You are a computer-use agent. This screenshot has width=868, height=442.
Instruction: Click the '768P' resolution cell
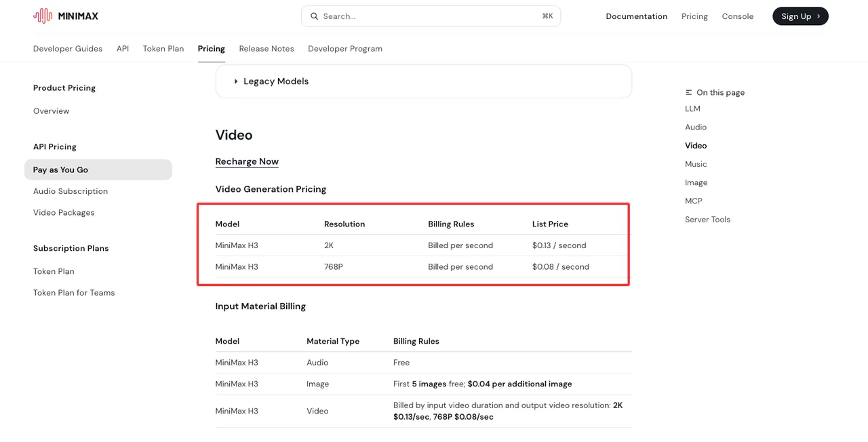click(x=334, y=266)
